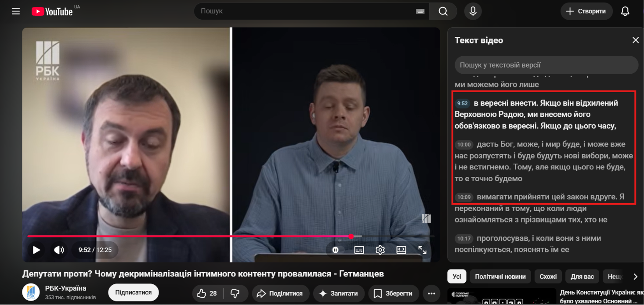Screen dimensions: 644x305
Task: Close the Текст відео transcript panel
Action: click(x=635, y=40)
